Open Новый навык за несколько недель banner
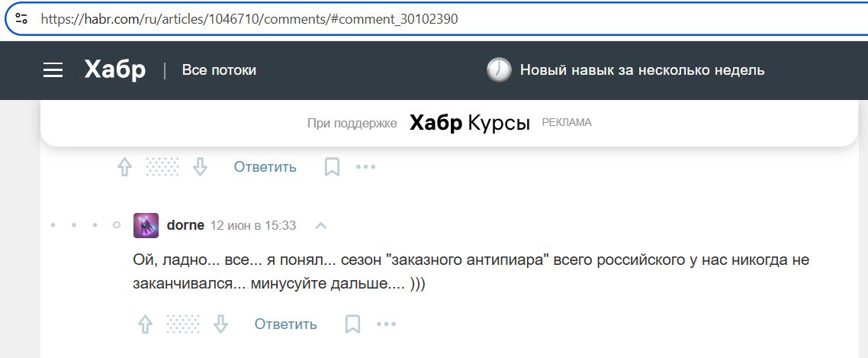This screenshot has width=868, height=358. point(642,70)
